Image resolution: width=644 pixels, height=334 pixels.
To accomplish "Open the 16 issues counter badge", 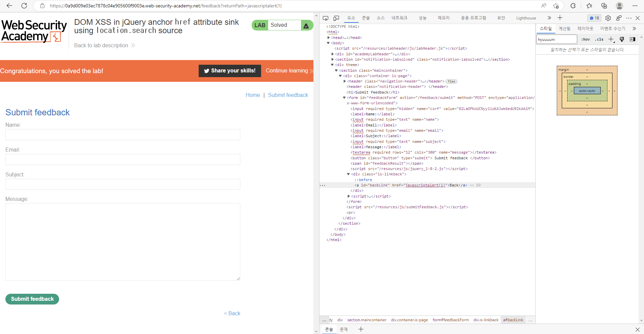I will tap(594, 18).
